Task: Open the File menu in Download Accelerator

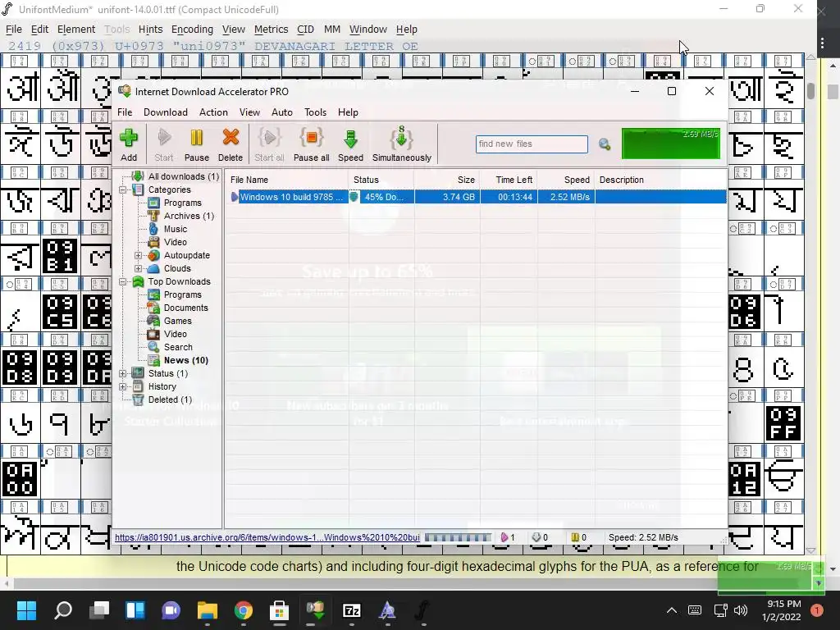Action: click(x=125, y=112)
